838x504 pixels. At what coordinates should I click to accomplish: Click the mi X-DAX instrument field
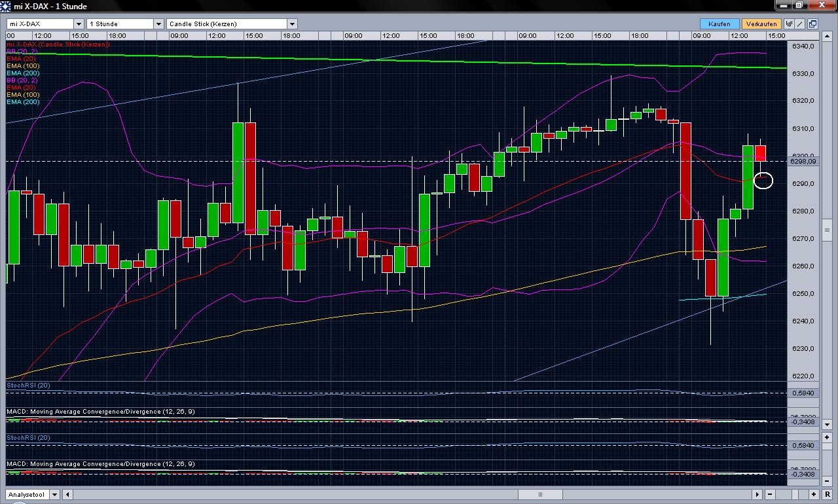click(x=41, y=24)
